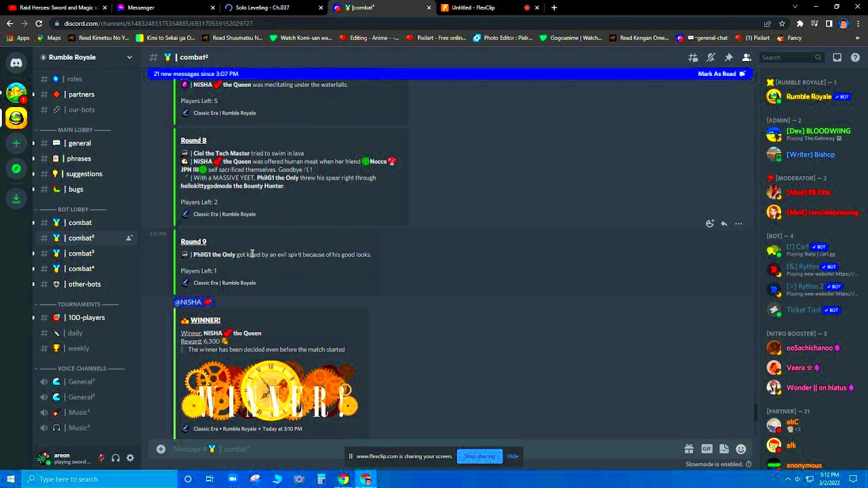Open Discord home direct messages icon
This screenshot has width=868, height=488.
[x=16, y=63]
